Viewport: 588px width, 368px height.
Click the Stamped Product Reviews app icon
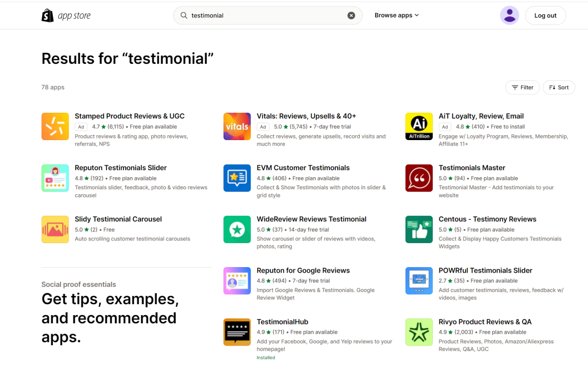(x=55, y=126)
